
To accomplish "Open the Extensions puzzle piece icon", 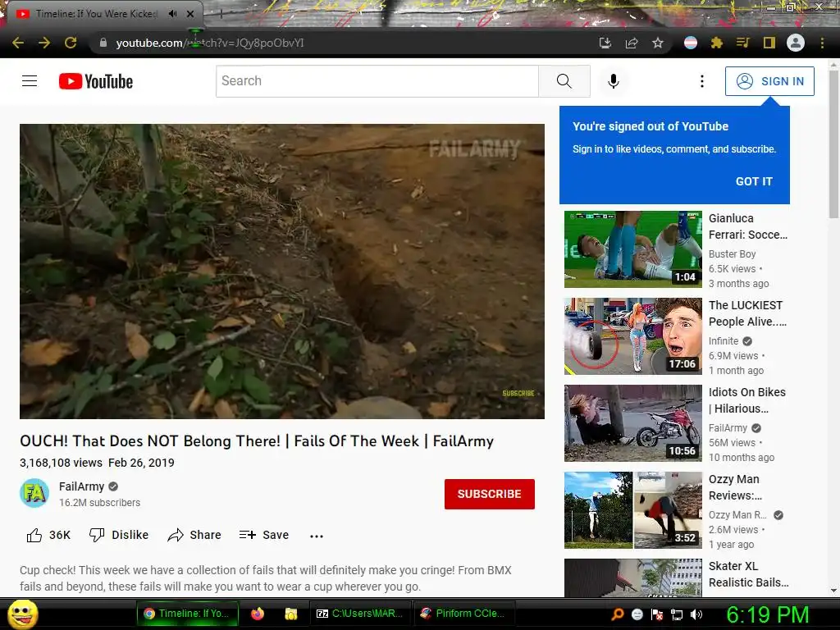I will click(x=716, y=43).
